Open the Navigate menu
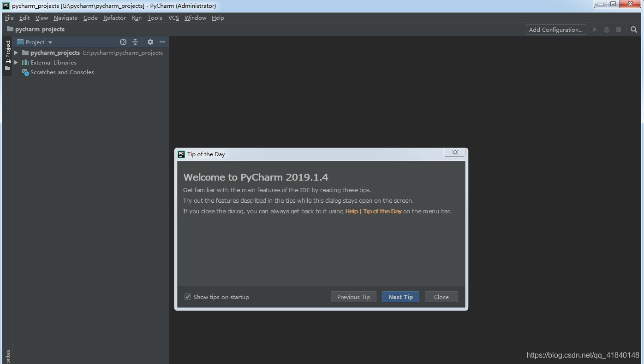 pyautogui.click(x=66, y=18)
